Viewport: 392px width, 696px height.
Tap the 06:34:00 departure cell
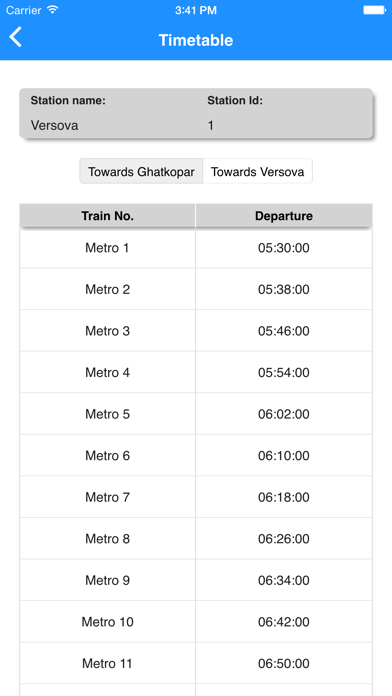click(284, 580)
